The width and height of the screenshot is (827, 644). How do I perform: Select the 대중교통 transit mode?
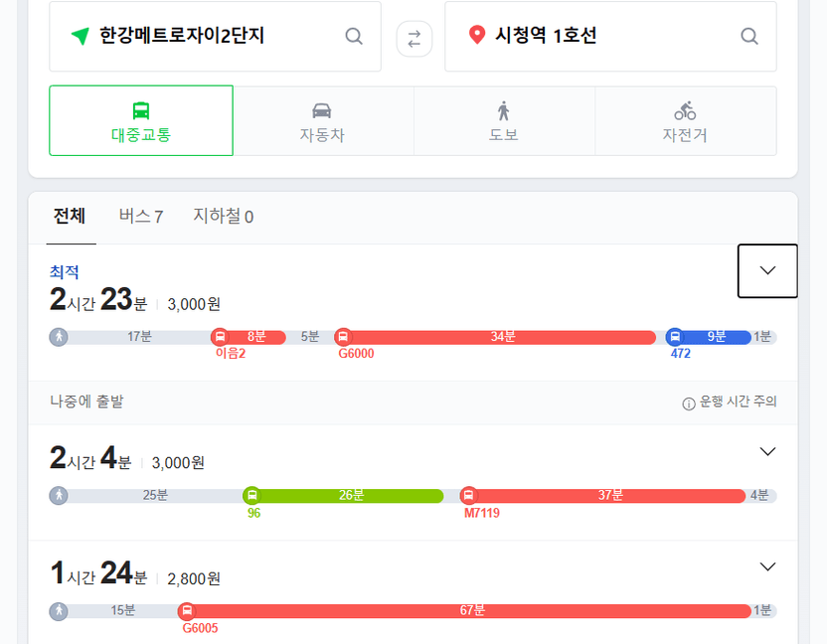[x=141, y=120]
